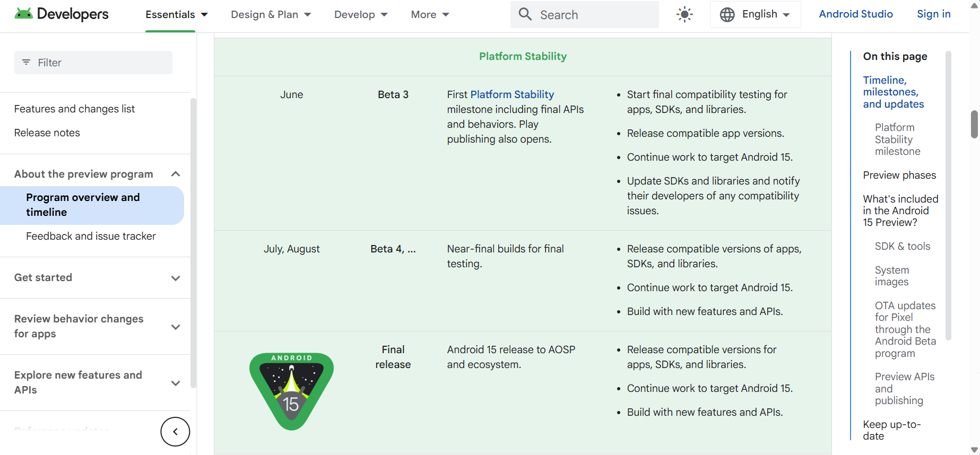
Task: Collapse the left navigation with arrow button
Action: [175, 432]
